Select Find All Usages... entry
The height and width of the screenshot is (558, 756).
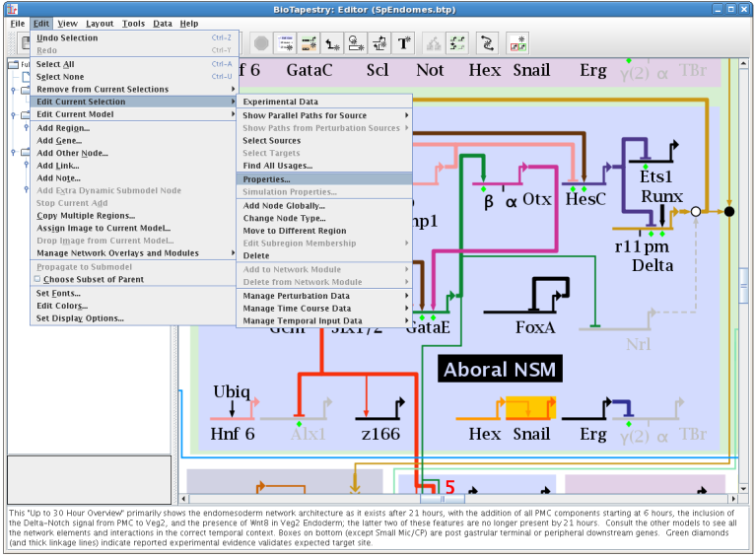pyautogui.click(x=277, y=166)
